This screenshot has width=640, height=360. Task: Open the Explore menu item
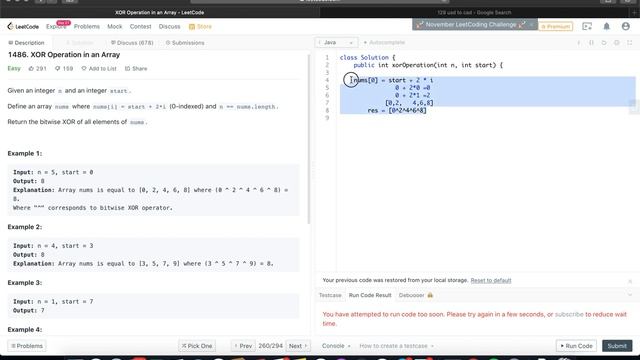[x=56, y=27]
